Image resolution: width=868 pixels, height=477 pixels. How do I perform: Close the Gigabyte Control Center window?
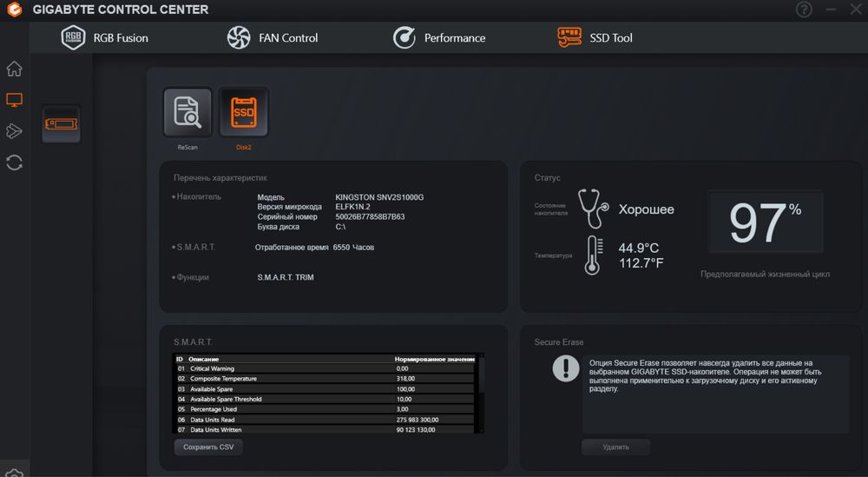856,10
